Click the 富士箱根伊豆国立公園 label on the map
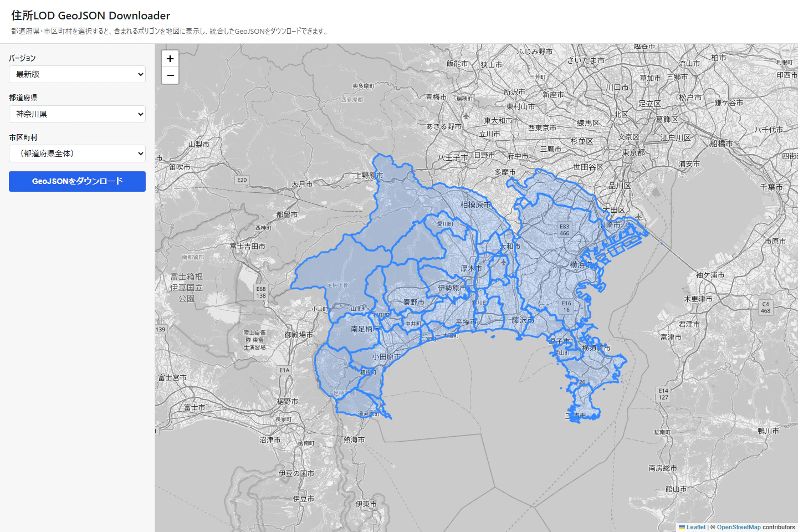Screen dimensions: 798x532 (x=187, y=288)
